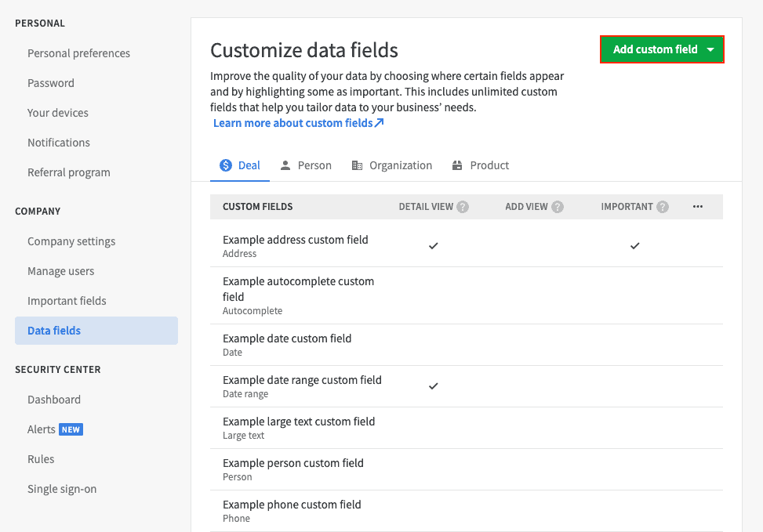Toggle Important check for address custom field
This screenshot has height=532, width=763.
click(634, 245)
